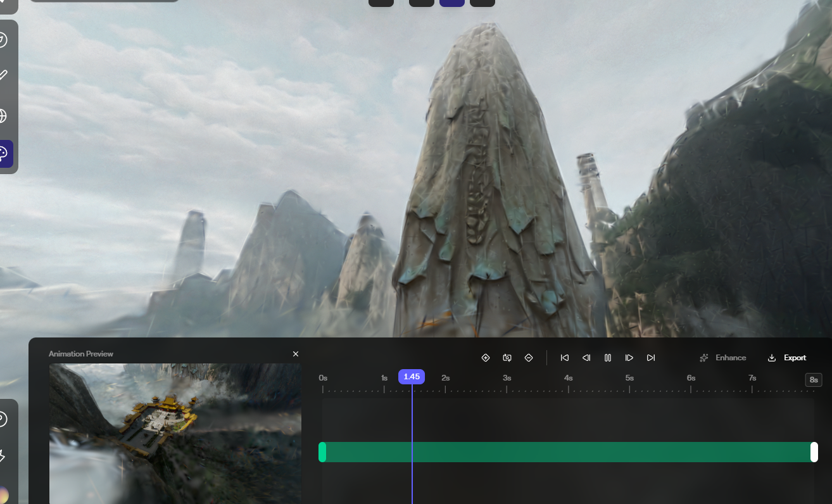Skip to the end of the animation
Image resolution: width=832 pixels, height=504 pixels.
pos(650,358)
